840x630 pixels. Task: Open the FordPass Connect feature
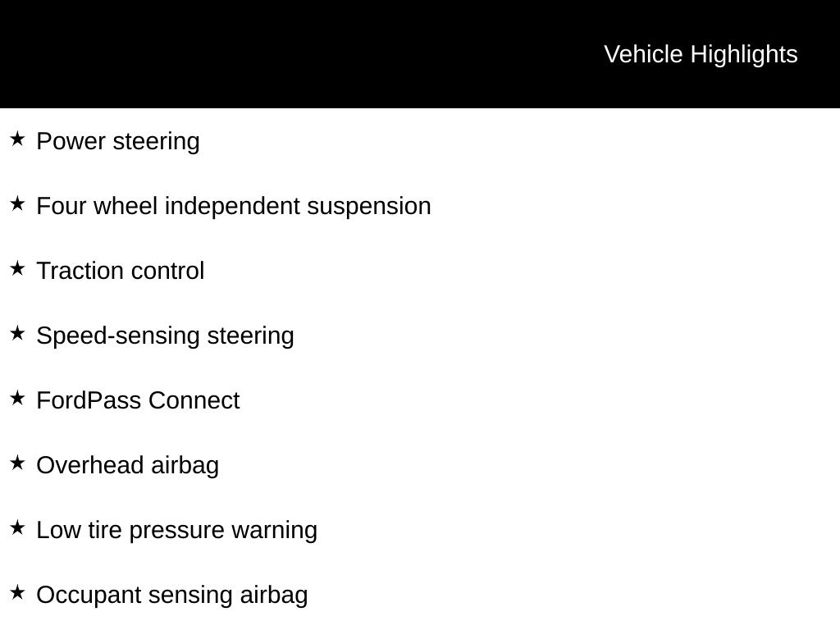click(x=138, y=400)
